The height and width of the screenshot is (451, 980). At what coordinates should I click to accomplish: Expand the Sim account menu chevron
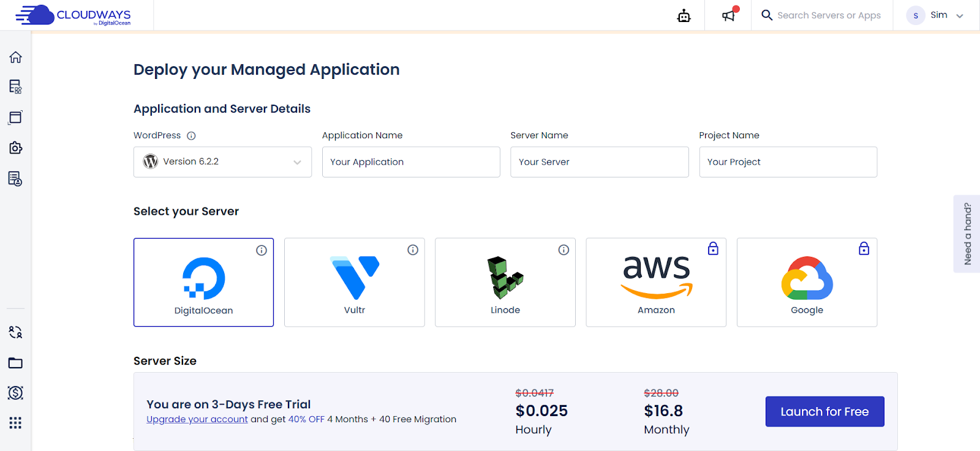[960, 16]
